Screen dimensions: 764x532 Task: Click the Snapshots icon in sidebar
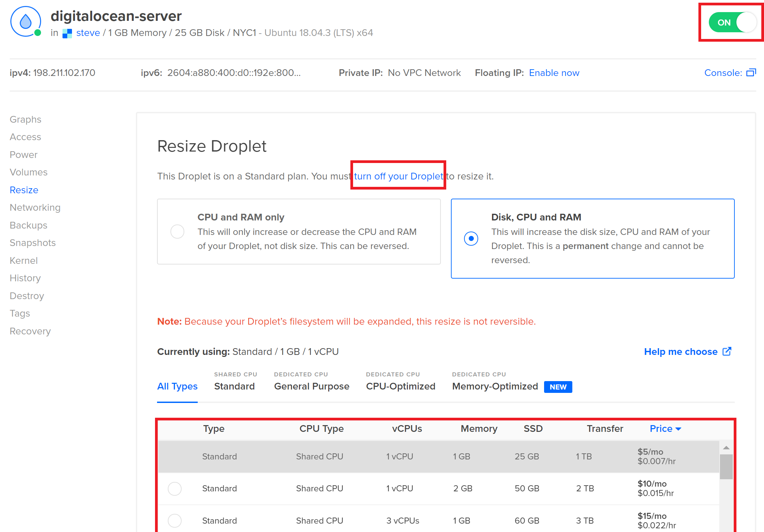click(x=33, y=243)
